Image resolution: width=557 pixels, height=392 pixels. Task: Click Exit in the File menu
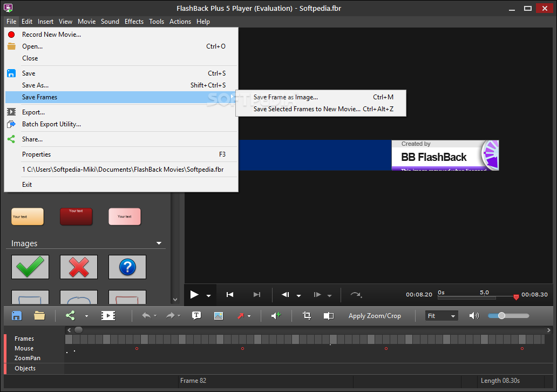click(x=121, y=185)
